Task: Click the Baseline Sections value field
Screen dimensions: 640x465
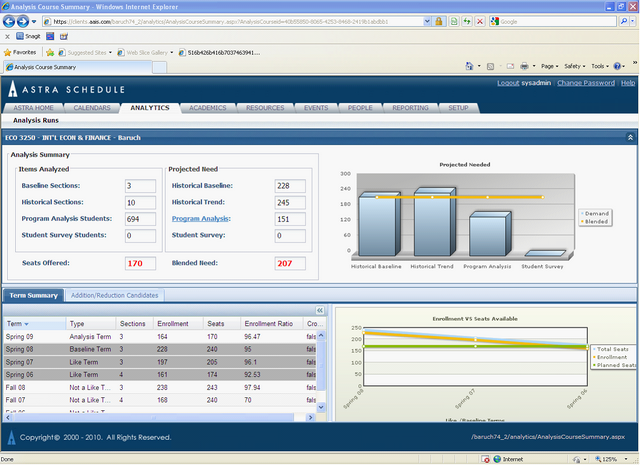Action: coord(140,186)
